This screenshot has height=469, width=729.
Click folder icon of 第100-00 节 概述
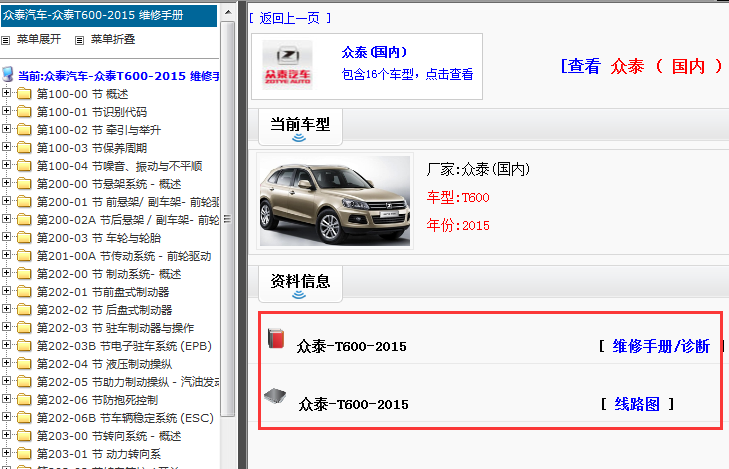pyautogui.click(x=24, y=94)
